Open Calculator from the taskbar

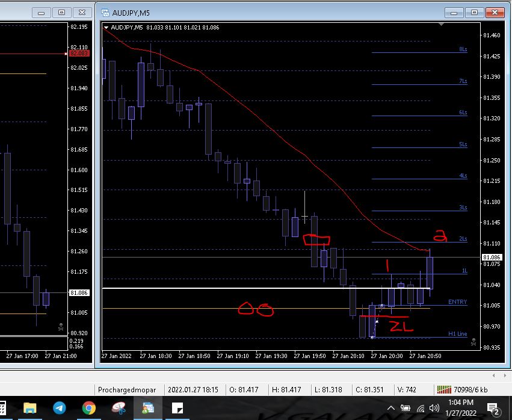(2, 408)
